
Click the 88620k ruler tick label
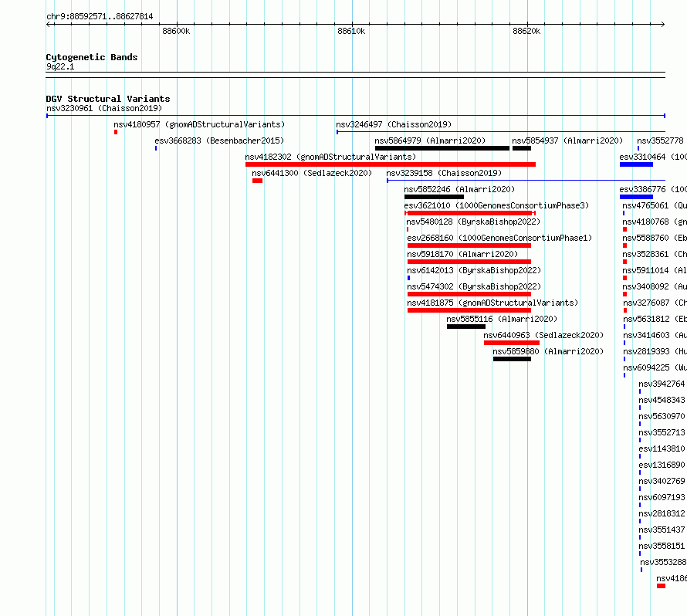[526, 32]
